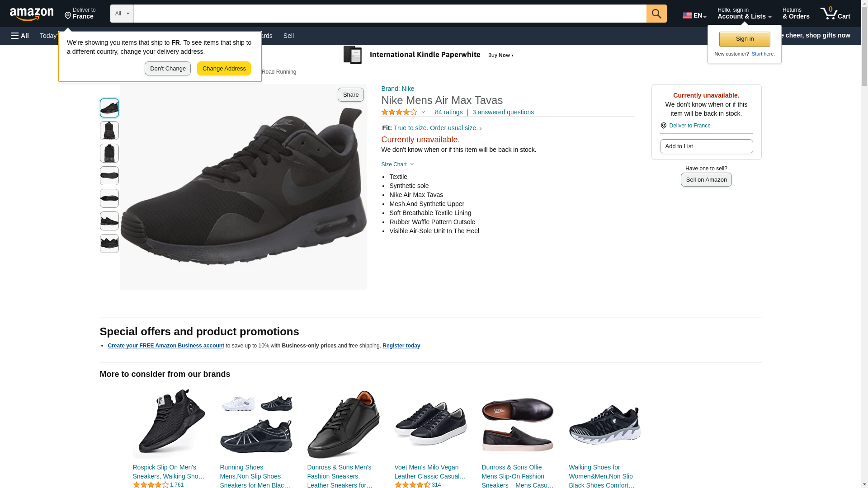Click the International Kindle Paperwhite banner
Image resolution: width=868 pixels, height=488 pixels.
click(429, 55)
